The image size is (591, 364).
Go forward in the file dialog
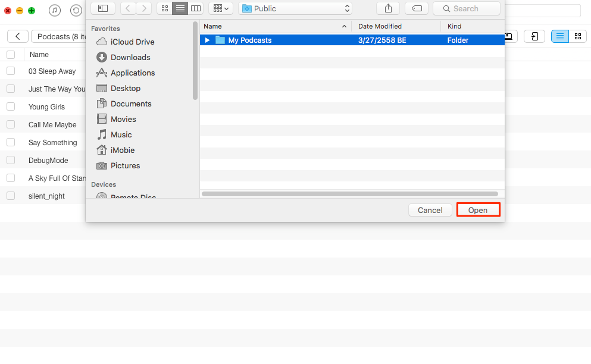(144, 8)
